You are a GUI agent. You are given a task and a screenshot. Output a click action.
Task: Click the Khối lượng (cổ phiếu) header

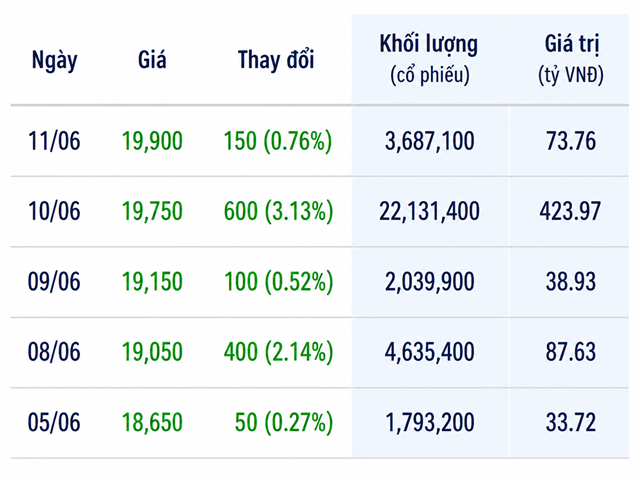[429, 60]
